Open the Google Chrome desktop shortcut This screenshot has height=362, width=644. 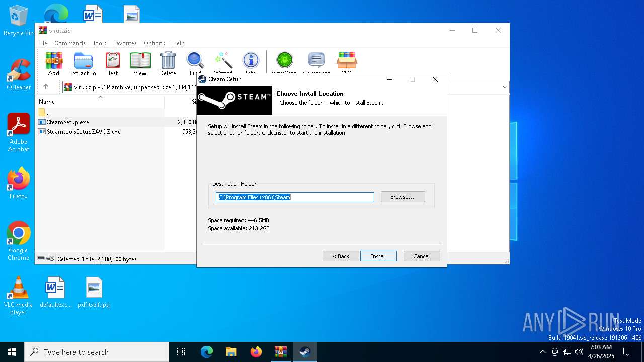pyautogui.click(x=18, y=241)
